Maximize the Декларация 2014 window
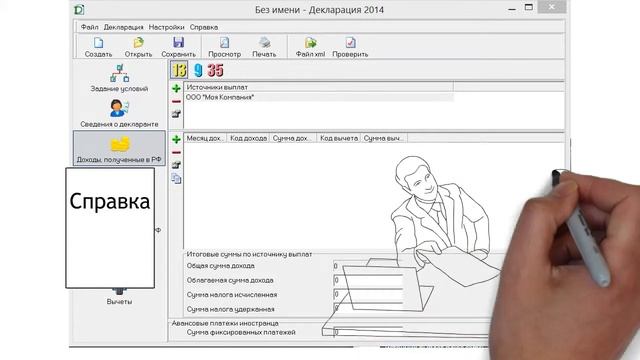The height and width of the screenshot is (360, 640). point(529,7)
